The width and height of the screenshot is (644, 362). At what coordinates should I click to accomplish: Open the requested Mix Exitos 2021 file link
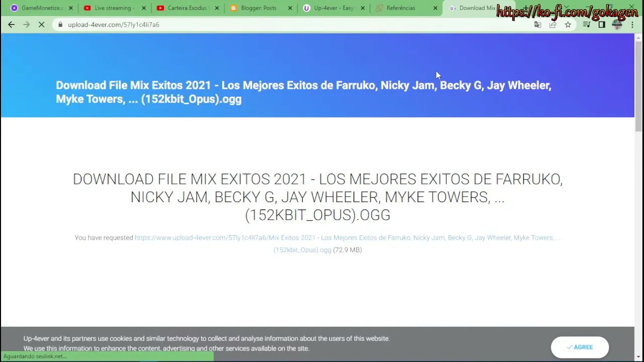click(x=347, y=243)
